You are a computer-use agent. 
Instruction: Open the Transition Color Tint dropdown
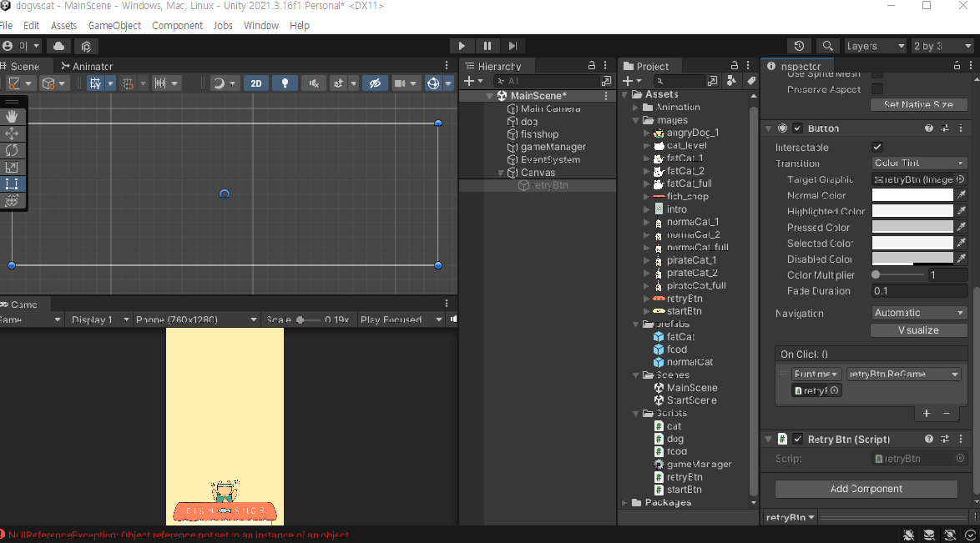[919, 163]
